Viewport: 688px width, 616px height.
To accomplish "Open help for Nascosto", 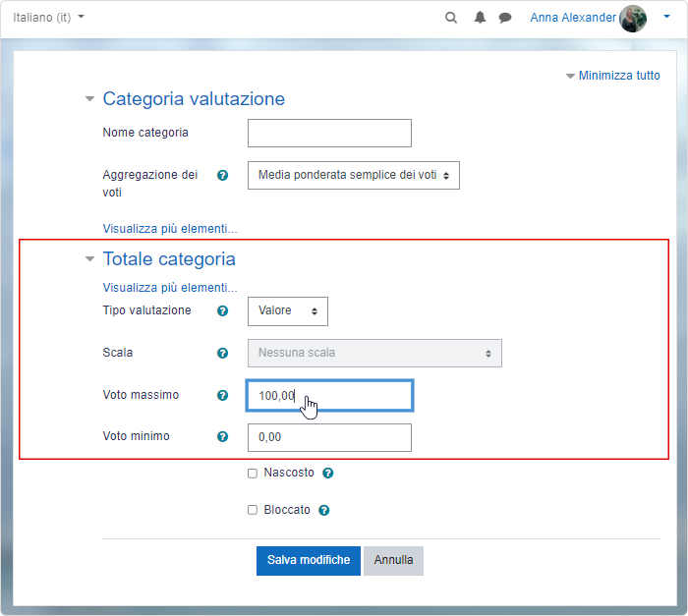I will point(327,473).
